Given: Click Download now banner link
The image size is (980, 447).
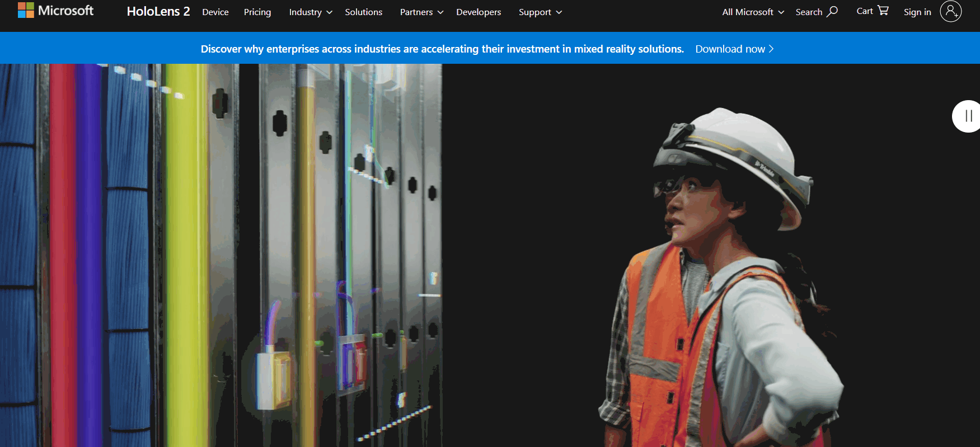Looking at the screenshot, I should pyautogui.click(x=734, y=49).
